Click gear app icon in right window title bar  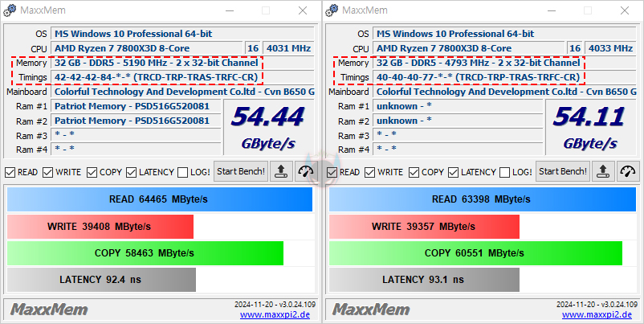[x=332, y=10]
